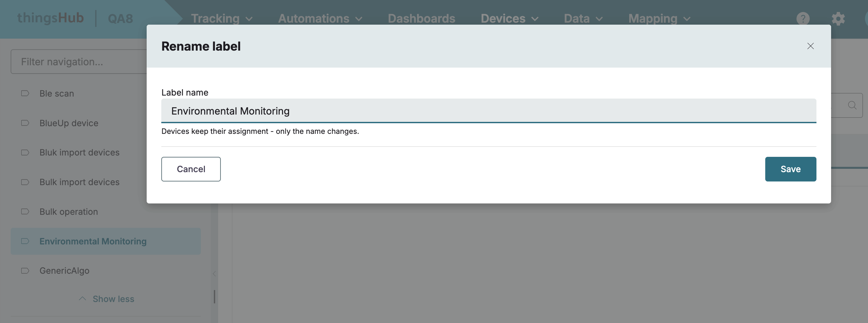This screenshot has height=323, width=868.
Task: Click the Cancel button in the dialog
Action: pyautogui.click(x=191, y=169)
